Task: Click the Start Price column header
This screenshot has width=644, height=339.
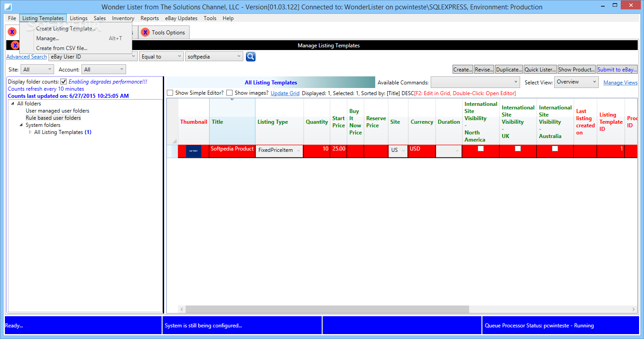Action: coord(339,121)
